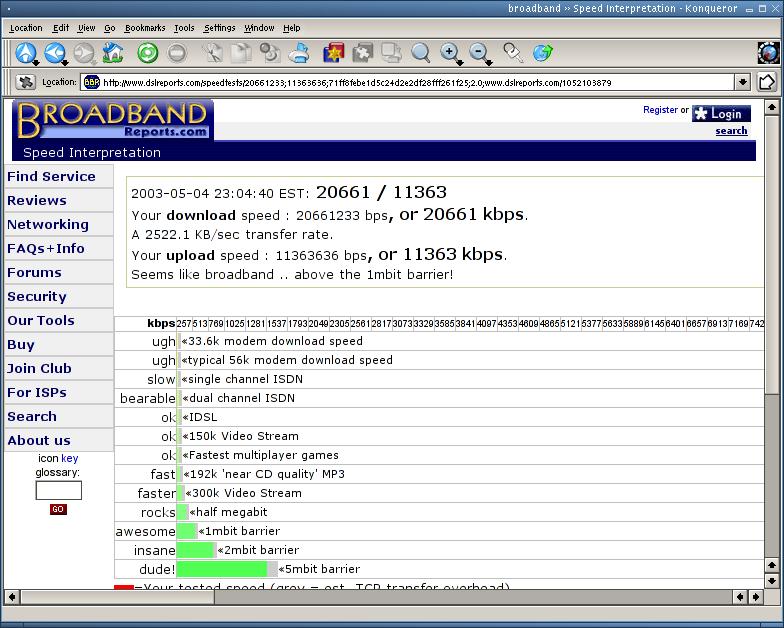Image resolution: width=784 pixels, height=628 pixels.
Task: Open the Home page icon
Action: (113, 52)
